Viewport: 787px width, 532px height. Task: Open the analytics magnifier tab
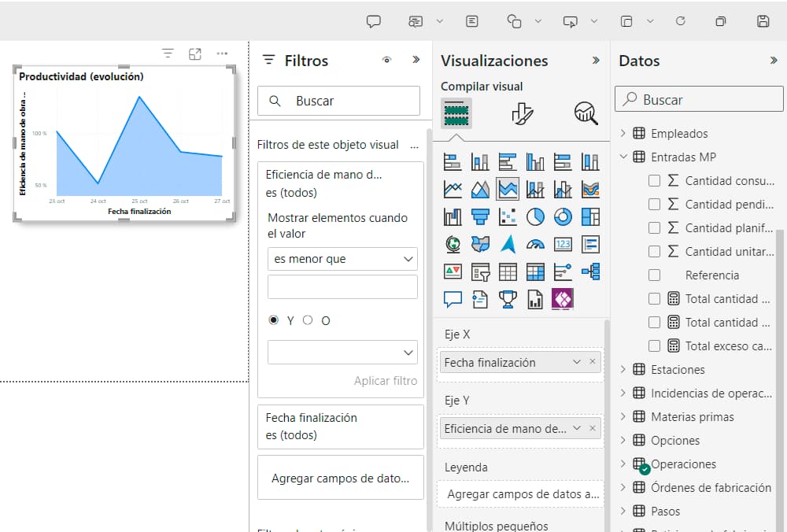pos(585,113)
